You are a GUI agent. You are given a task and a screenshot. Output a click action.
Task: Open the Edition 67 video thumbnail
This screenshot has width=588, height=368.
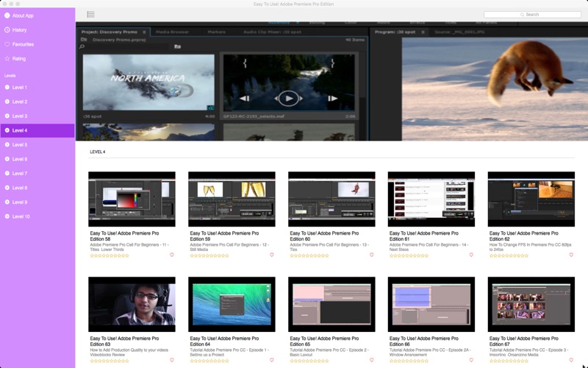[x=531, y=304]
